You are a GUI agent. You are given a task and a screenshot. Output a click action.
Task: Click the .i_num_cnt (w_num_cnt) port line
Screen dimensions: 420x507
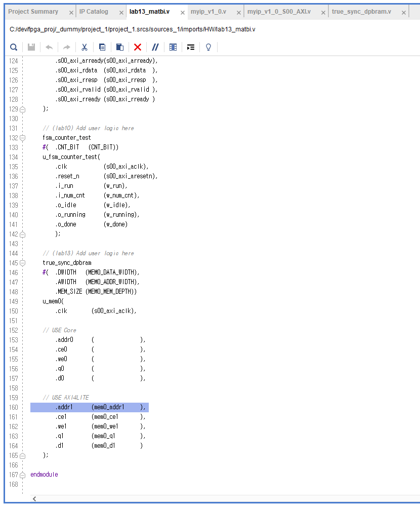(x=97, y=196)
